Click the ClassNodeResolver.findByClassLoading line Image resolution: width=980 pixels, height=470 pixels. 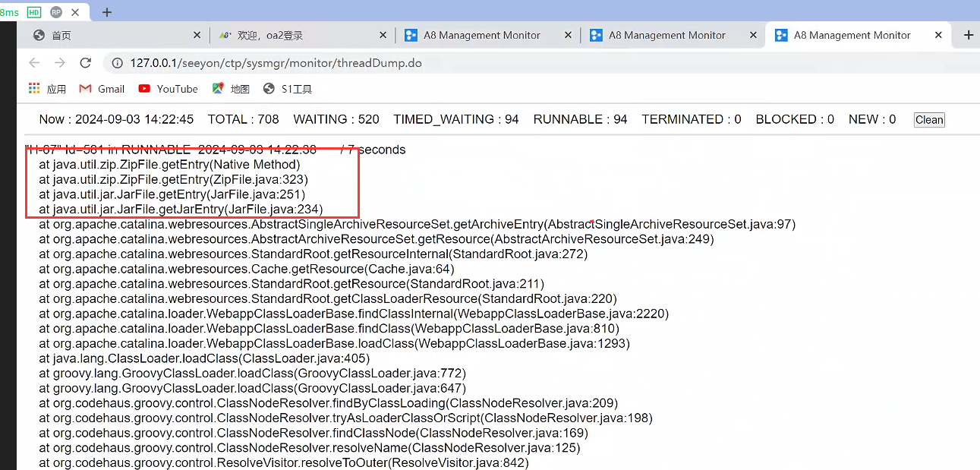328,403
